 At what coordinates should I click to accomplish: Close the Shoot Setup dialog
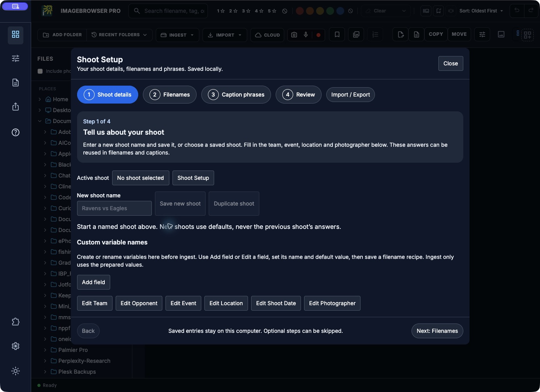[450, 63]
